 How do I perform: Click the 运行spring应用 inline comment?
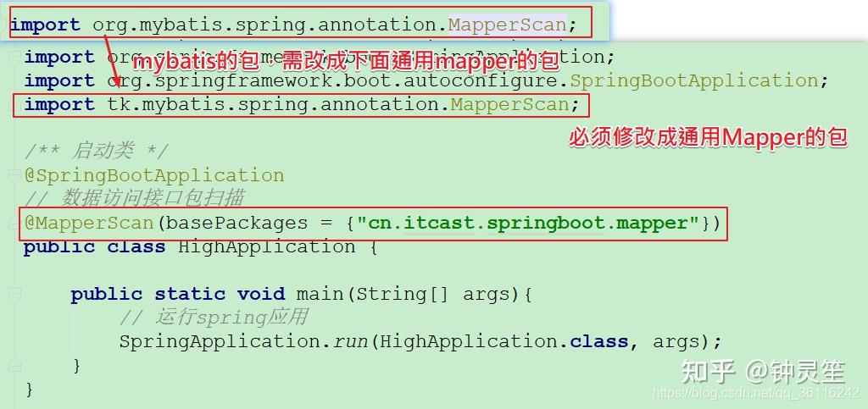pos(213,318)
